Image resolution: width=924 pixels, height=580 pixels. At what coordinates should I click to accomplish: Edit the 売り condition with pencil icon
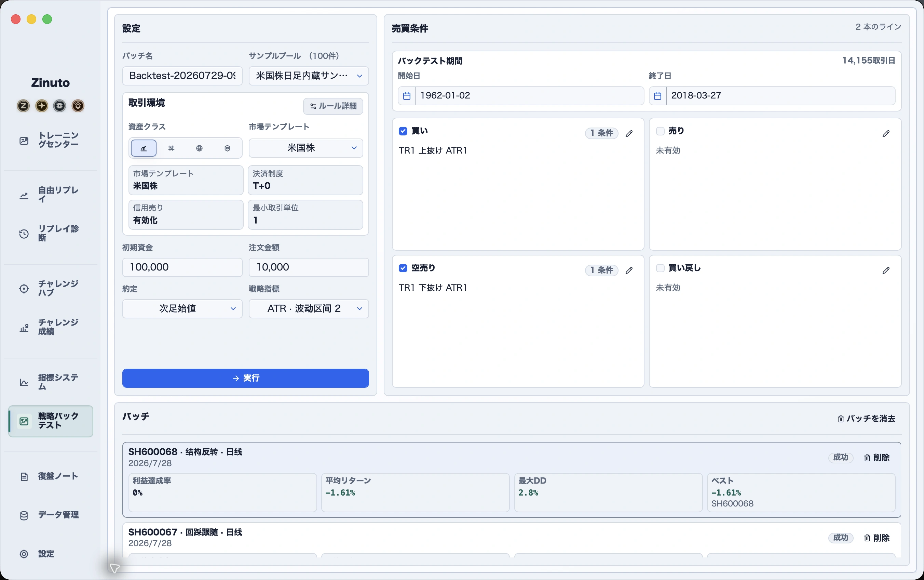coord(886,133)
